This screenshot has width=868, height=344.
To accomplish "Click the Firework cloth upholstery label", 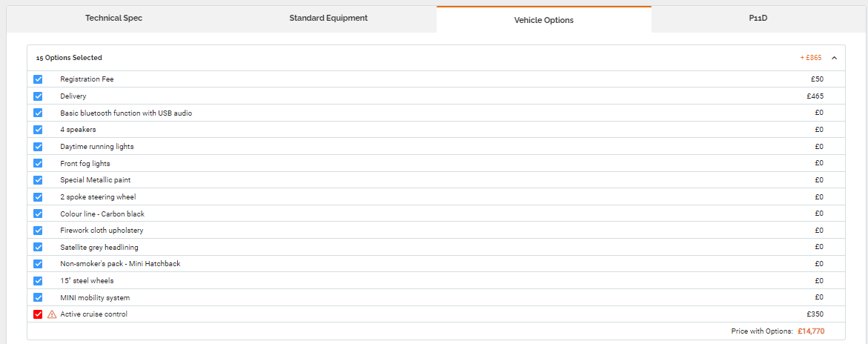I will click(x=102, y=231).
